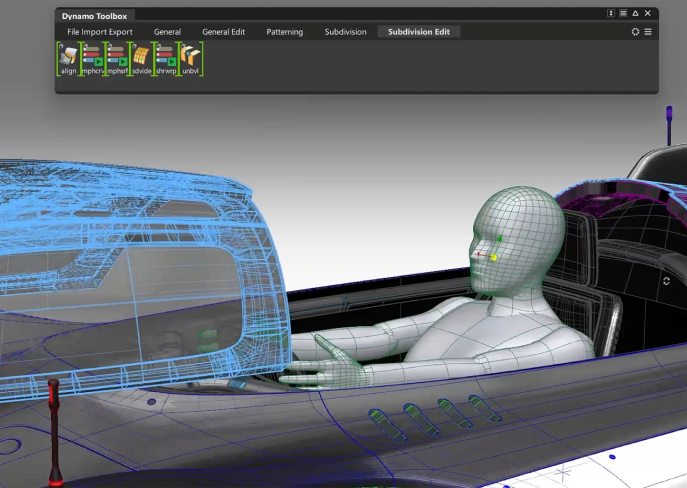Click the Dynamo Toolbox title tab
The width and height of the screenshot is (687, 488).
pos(95,16)
